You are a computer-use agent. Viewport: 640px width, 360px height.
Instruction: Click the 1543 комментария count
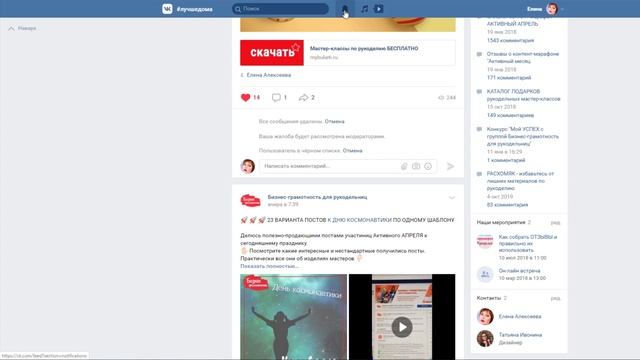tap(510, 40)
